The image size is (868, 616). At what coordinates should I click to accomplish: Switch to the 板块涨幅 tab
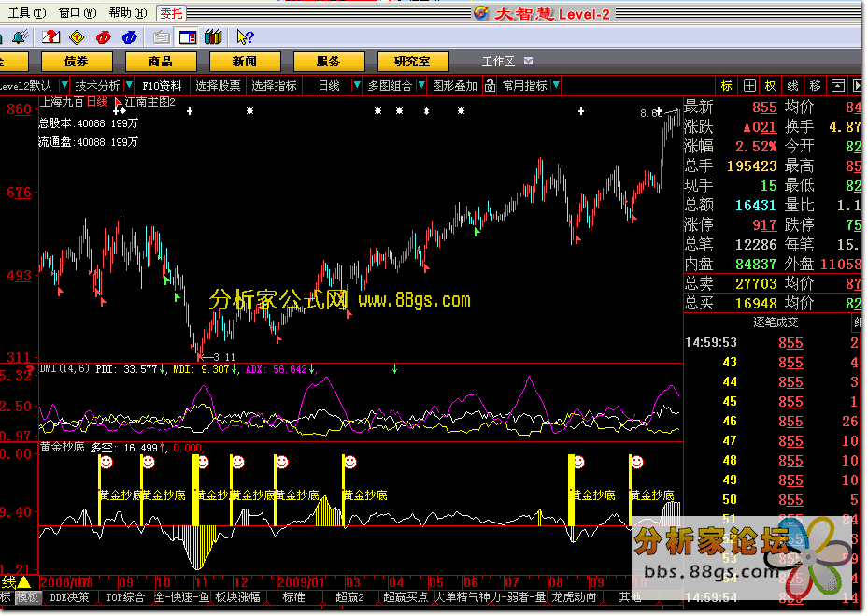238,597
